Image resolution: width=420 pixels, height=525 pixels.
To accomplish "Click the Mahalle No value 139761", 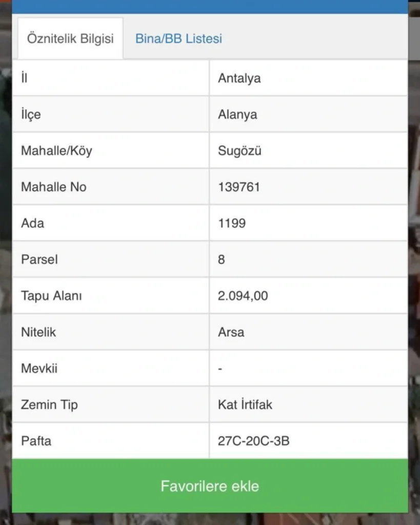I will (x=239, y=187).
